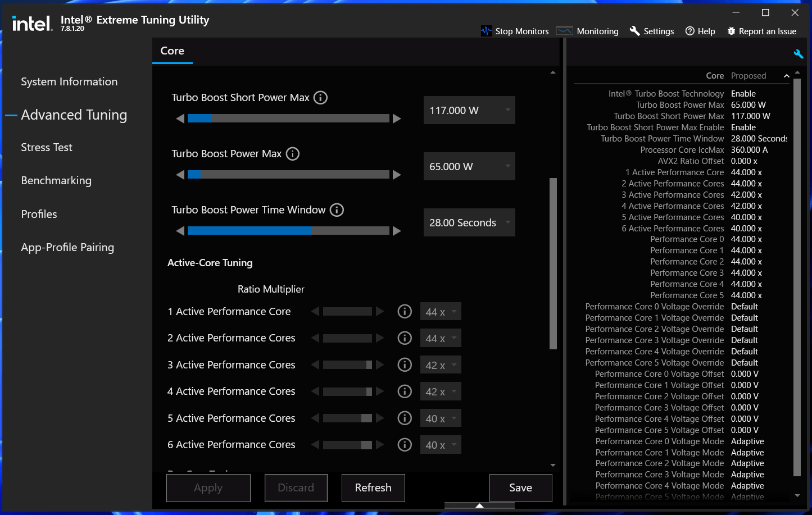Viewport: 812px width, 515px height.
Task: Show info for 1 Active Performance Core
Action: pyautogui.click(x=405, y=311)
